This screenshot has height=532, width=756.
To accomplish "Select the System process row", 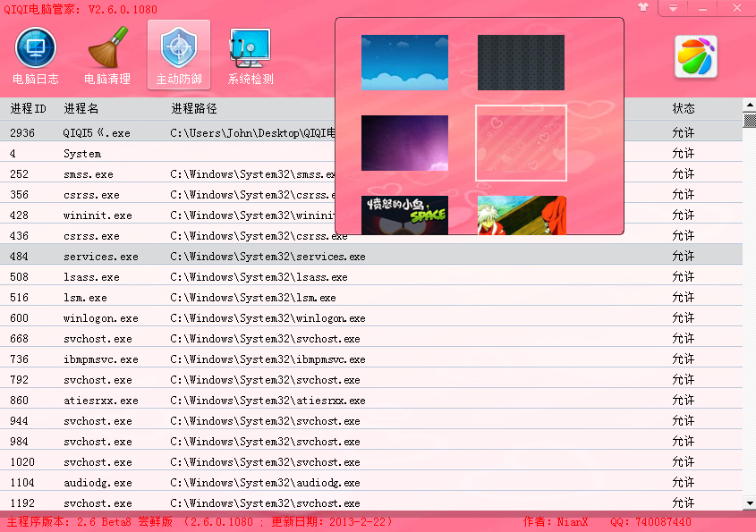I will [x=371, y=153].
